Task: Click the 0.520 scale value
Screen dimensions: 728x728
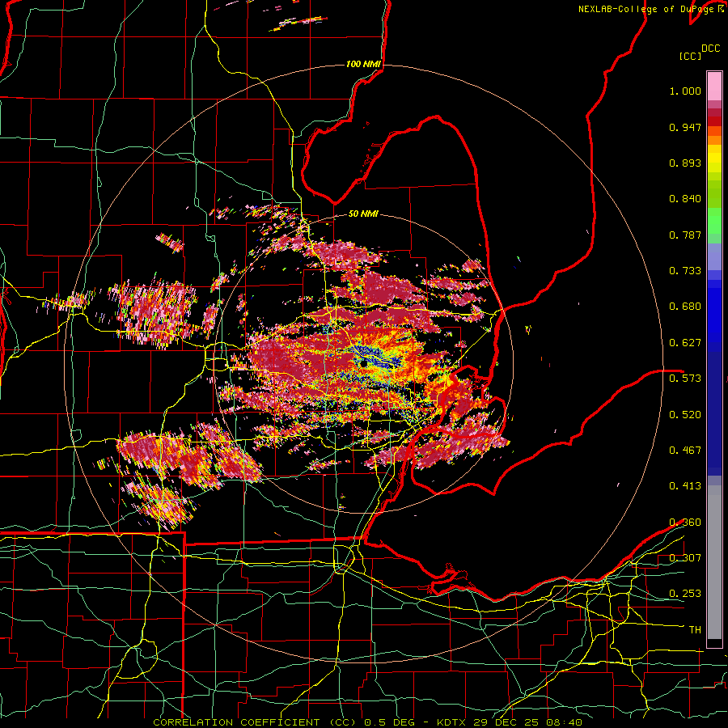Action: [x=685, y=415]
